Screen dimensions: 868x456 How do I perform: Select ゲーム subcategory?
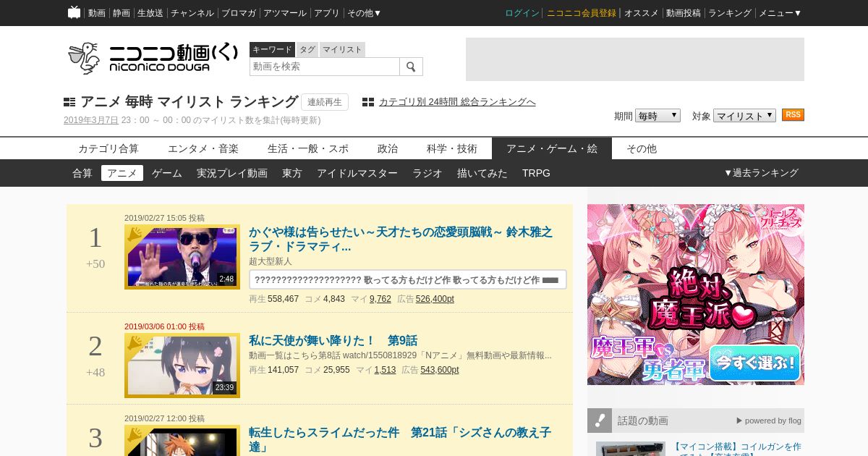tap(167, 173)
